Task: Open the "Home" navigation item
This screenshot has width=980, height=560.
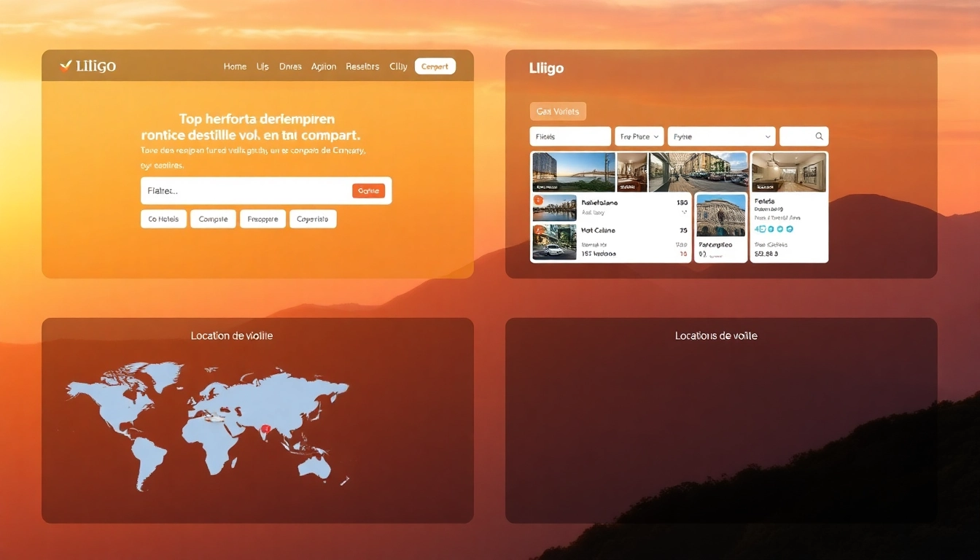Action: (x=235, y=66)
